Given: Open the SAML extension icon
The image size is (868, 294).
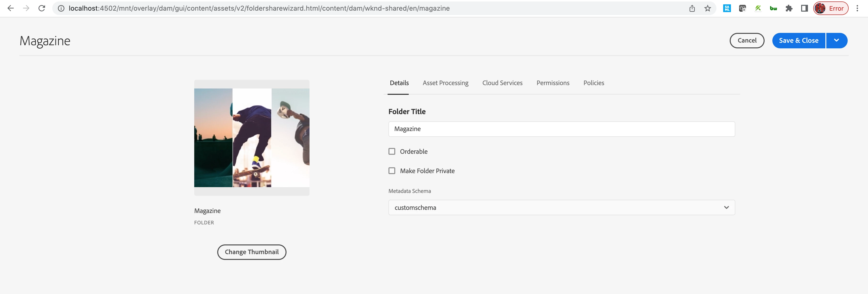Looking at the screenshot, I should (727, 8).
